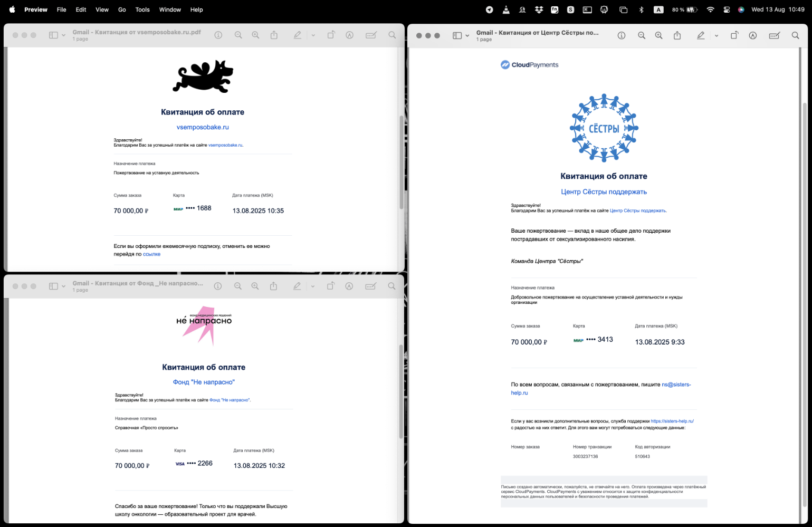This screenshot has height=527, width=812.
Task: Click the vsemposobake.ru window vertical scrollbar
Action: pyautogui.click(x=401, y=158)
